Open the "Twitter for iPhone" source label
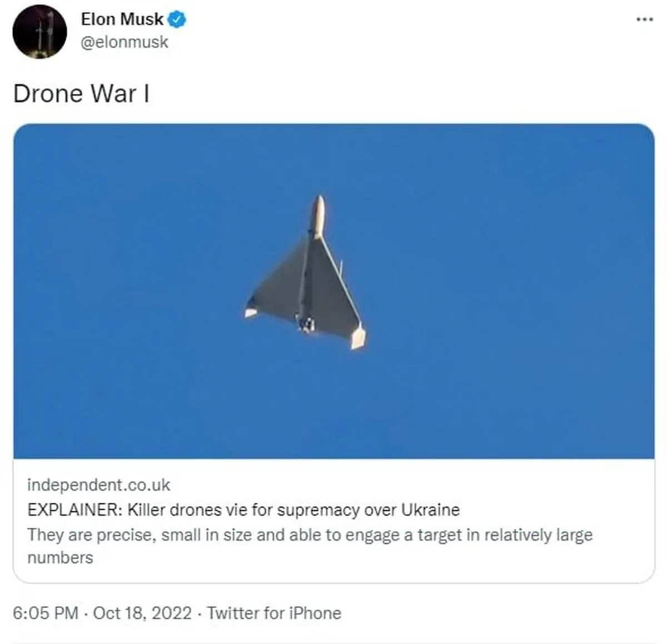 (x=274, y=613)
